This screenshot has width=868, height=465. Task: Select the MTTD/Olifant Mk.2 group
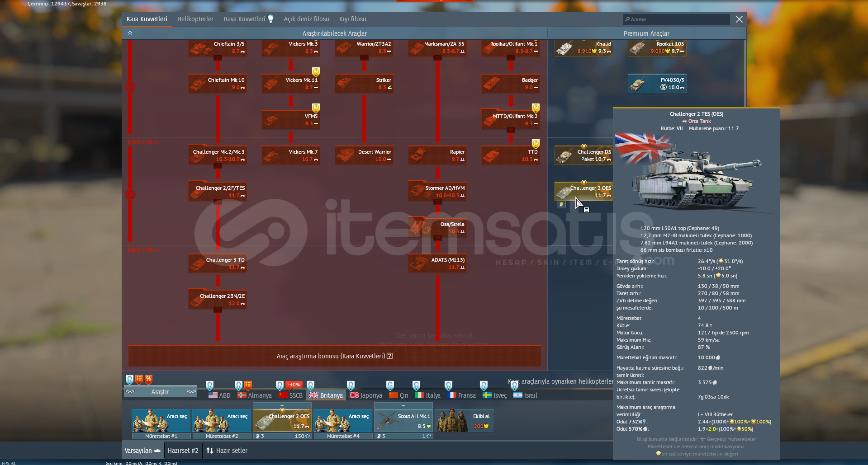click(510, 120)
